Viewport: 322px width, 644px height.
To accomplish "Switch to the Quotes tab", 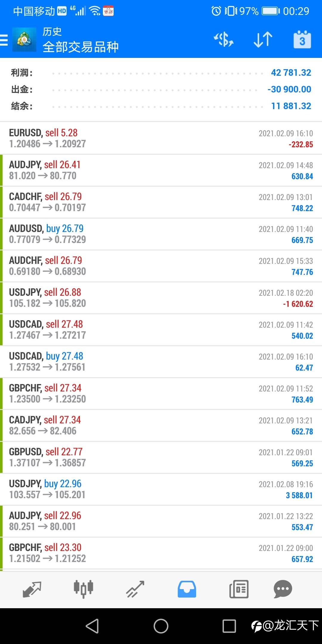I will point(32,589).
